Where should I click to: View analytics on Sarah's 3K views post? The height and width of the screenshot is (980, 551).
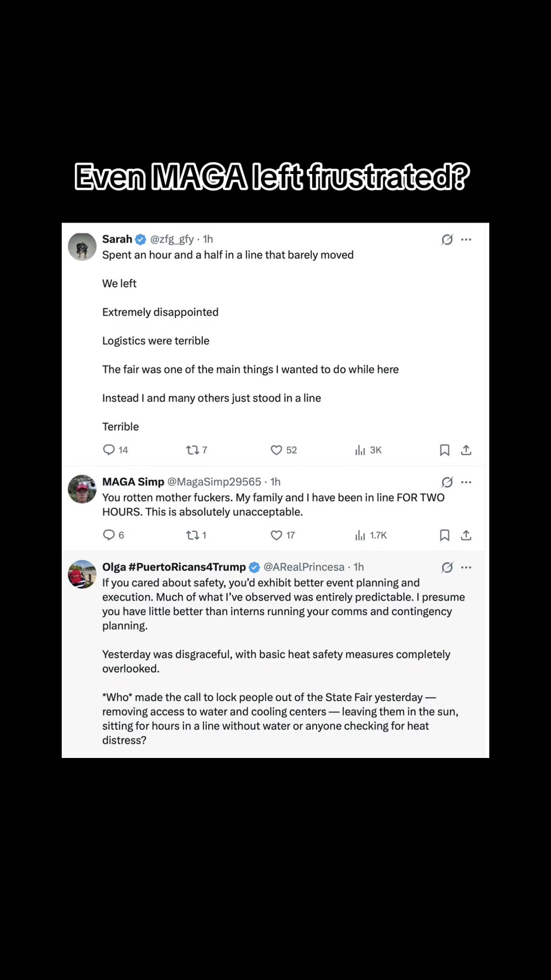point(360,450)
